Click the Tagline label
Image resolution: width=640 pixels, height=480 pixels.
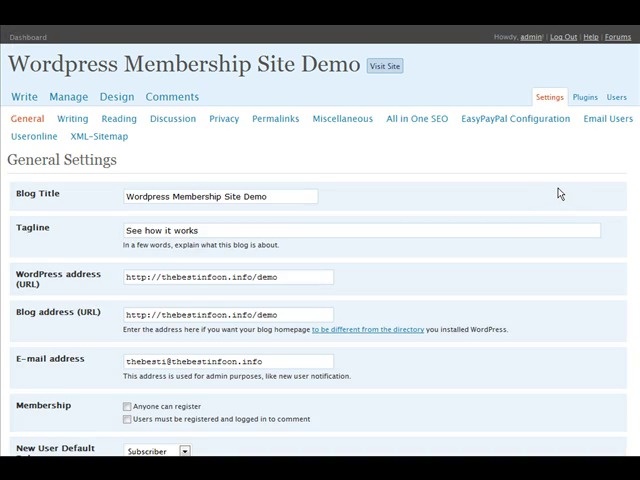point(33,228)
